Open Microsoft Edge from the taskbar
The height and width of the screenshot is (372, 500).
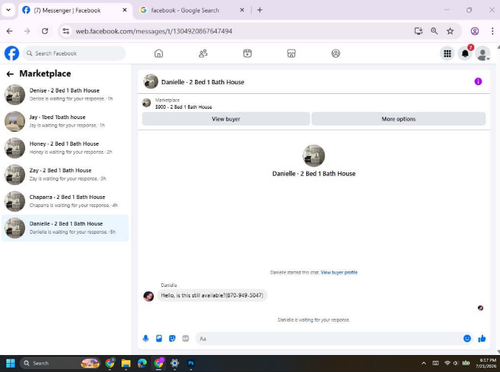(142, 363)
